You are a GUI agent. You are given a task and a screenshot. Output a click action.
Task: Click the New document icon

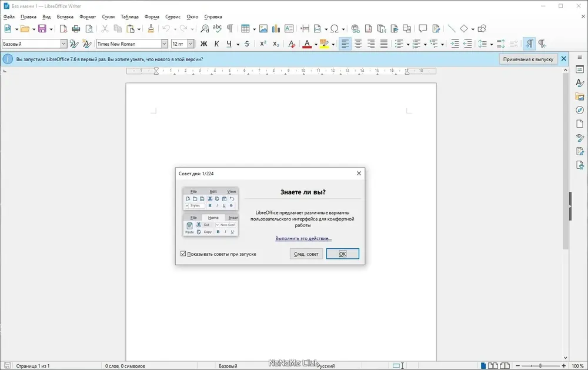pyautogui.click(x=8, y=28)
